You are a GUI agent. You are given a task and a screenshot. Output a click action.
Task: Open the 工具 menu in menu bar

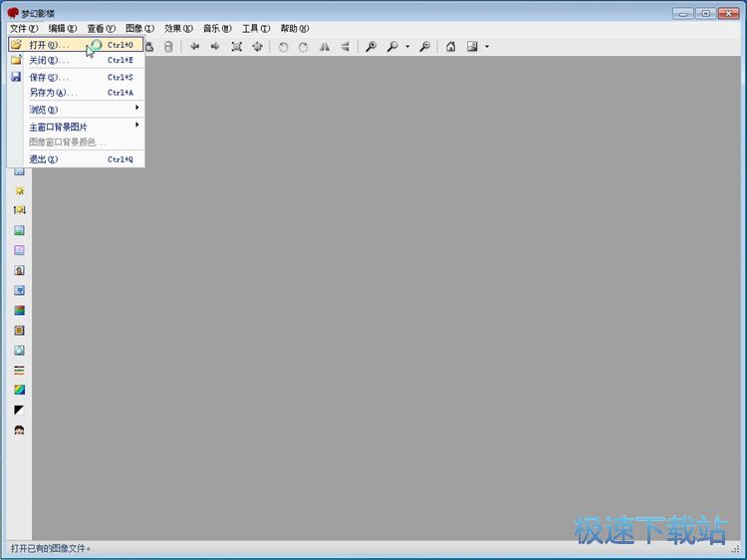255,28
